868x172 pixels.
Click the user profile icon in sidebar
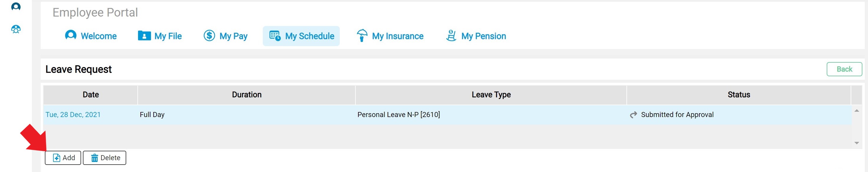(x=16, y=7)
